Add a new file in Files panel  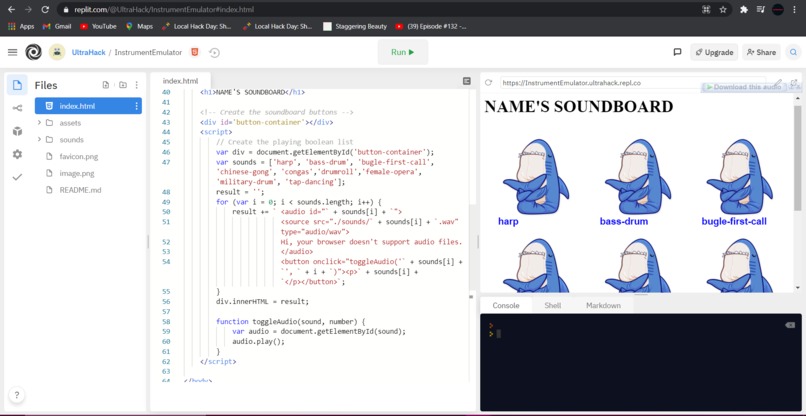(106, 85)
